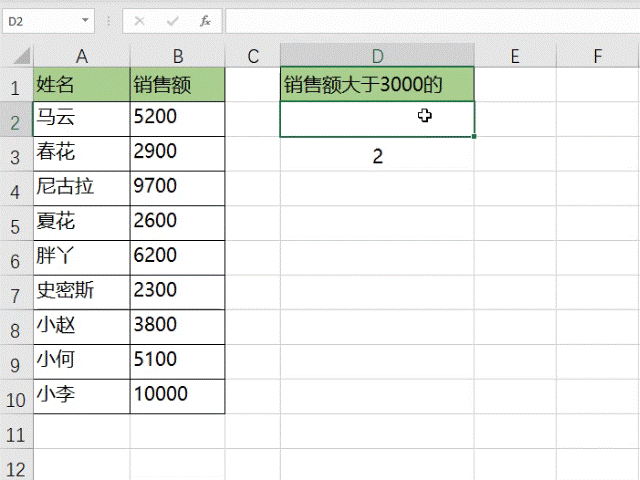Select column B header

coord(178,56)
